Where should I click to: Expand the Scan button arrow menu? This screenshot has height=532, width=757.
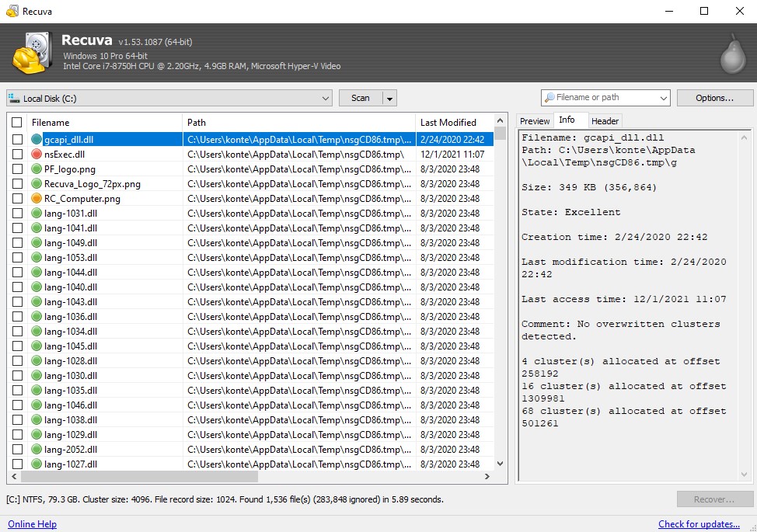[389, 99]
